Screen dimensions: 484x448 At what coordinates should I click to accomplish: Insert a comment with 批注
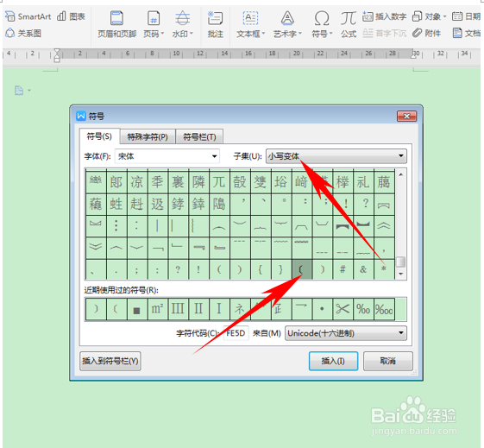point(215,25)
